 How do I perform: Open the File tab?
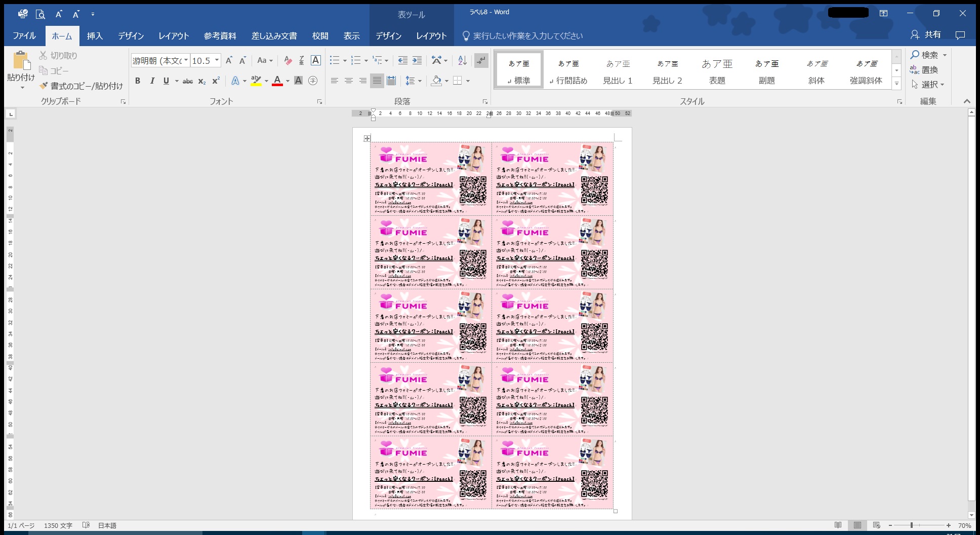[24, 35]
